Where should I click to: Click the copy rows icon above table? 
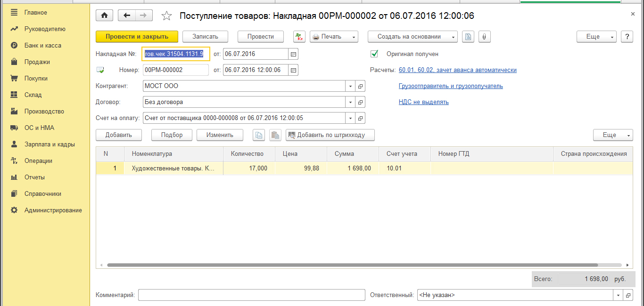tap(259, 135)
